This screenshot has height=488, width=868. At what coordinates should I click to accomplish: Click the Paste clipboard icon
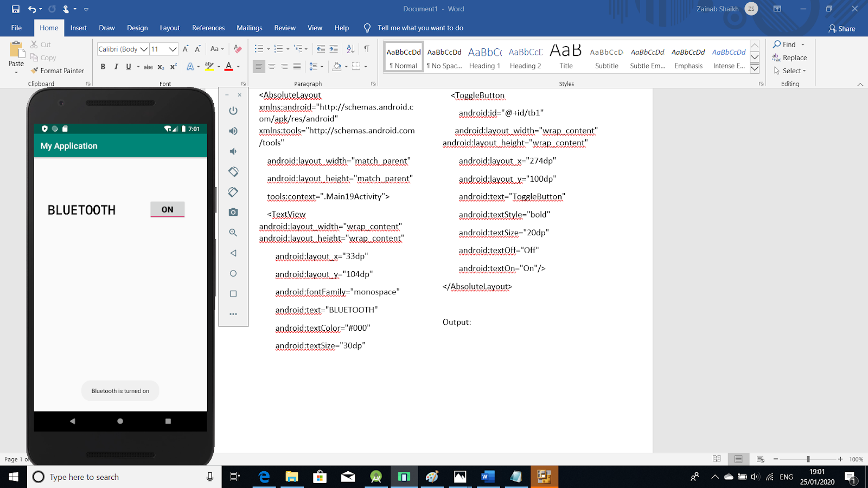pyautogui.click(x=16, y=50)
